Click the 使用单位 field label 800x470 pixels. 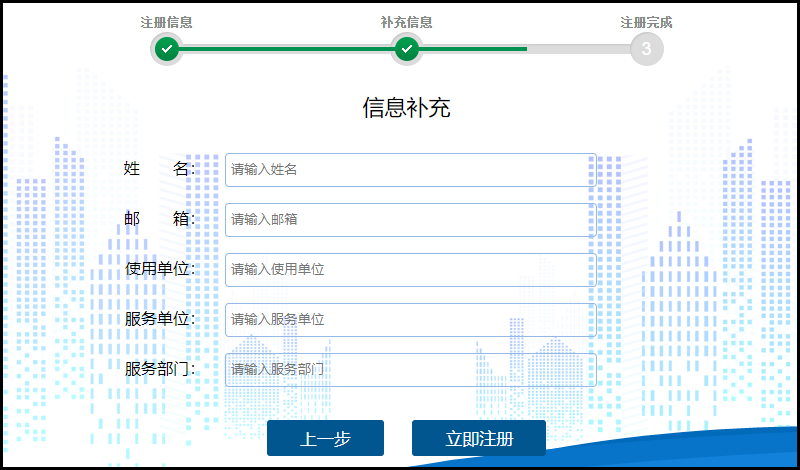click(x=160, y=268)
